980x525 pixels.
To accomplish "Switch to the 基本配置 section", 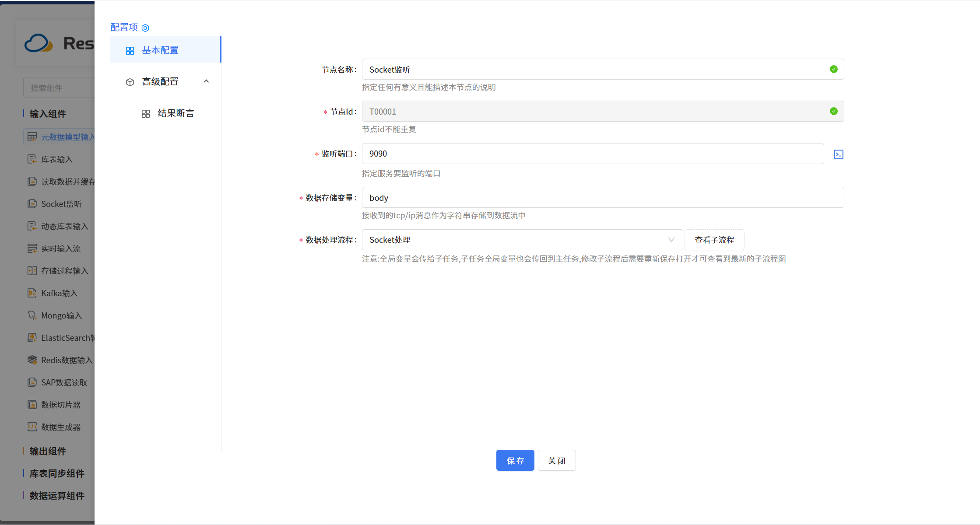I will (160, 49).
